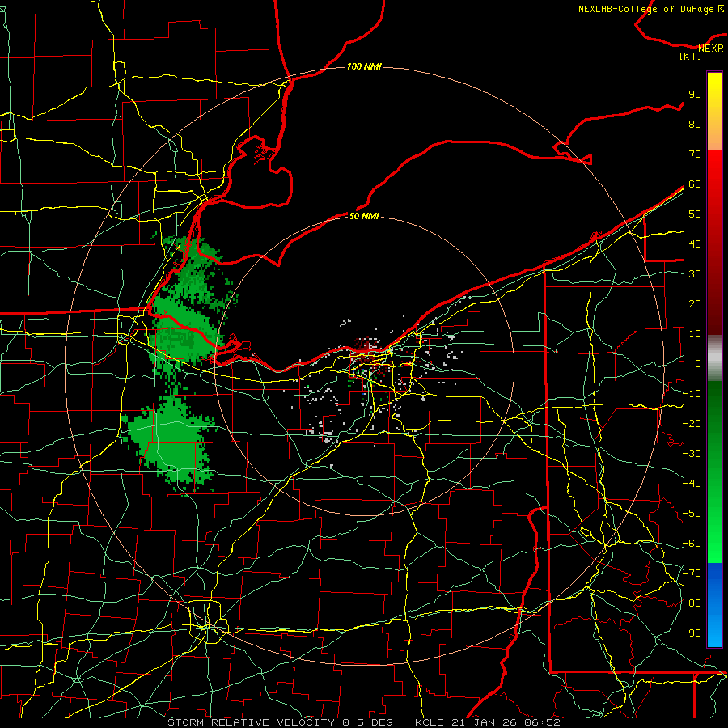Click the lower green velocity echo blob
The image size is (728, 728).
tap(170, 444)
